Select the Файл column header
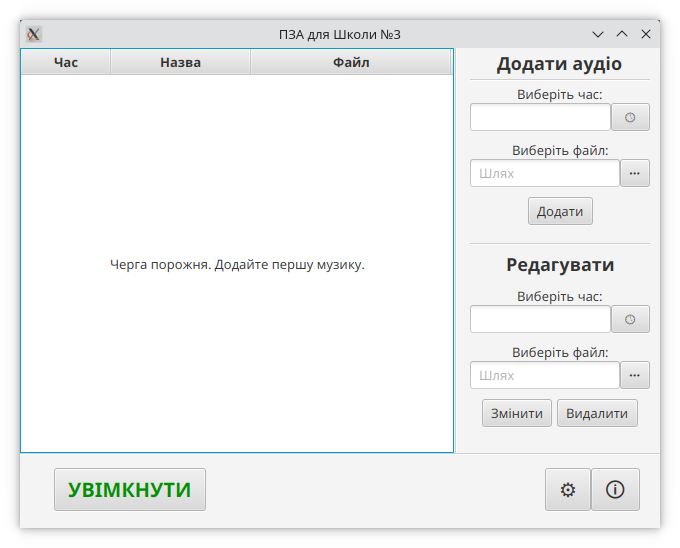Screen dimensions: 680x548 click(351, 63)
